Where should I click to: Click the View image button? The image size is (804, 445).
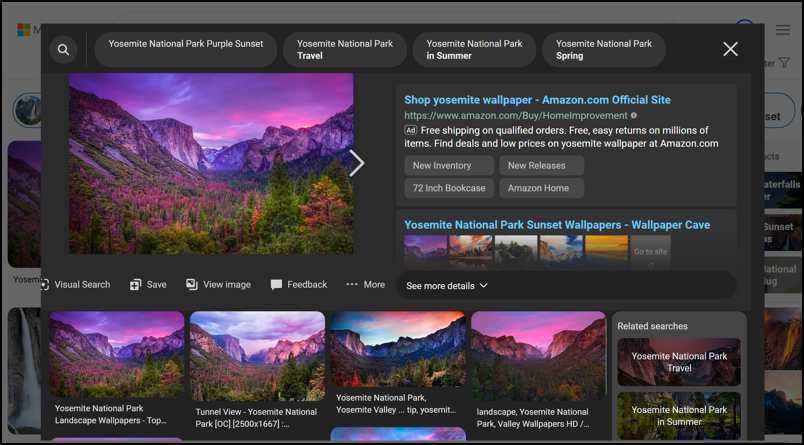coord(218,285)
